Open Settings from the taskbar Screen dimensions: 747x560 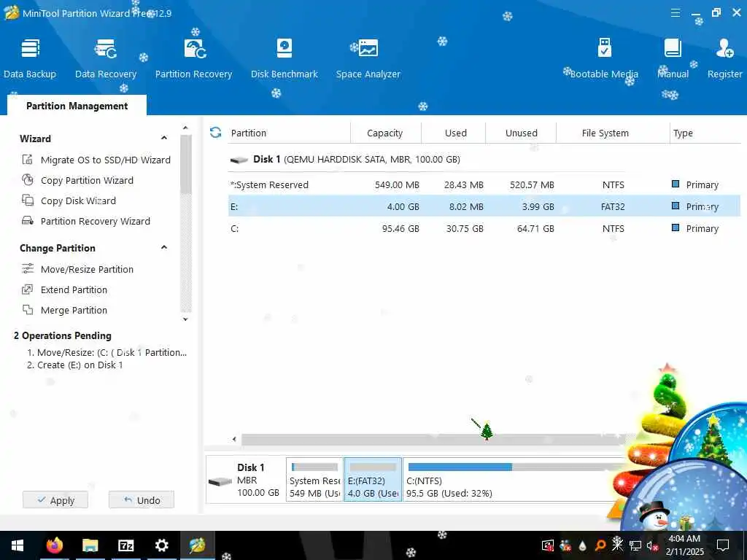tap(161, 545)
